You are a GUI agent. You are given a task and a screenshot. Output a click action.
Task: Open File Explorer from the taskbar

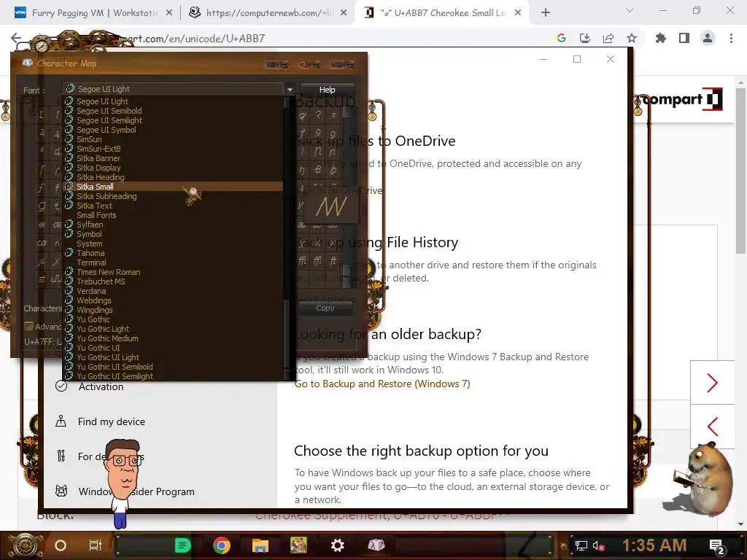coord(260,545)
